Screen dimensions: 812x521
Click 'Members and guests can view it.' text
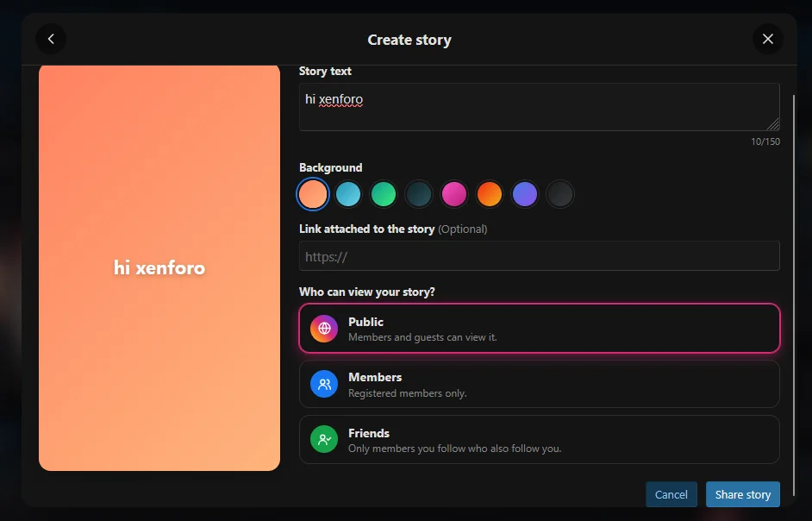click(x=422, y=337)
